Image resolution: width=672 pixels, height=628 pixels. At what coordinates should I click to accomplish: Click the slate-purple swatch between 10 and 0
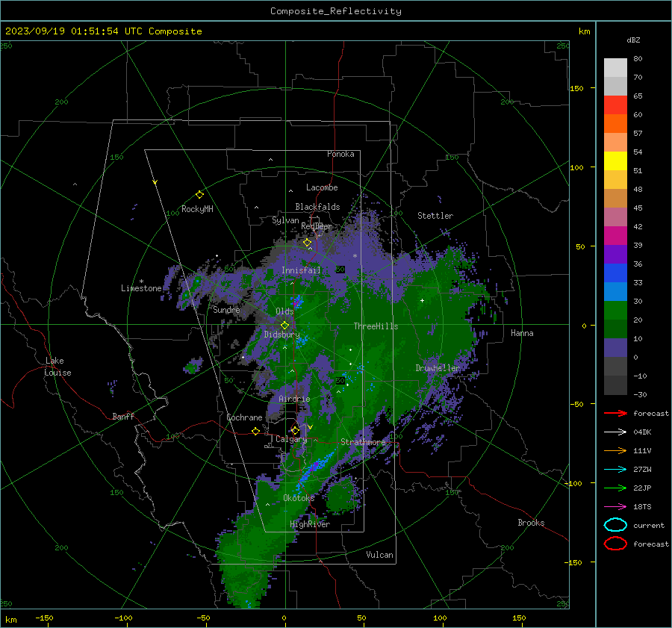coord(615,348)
